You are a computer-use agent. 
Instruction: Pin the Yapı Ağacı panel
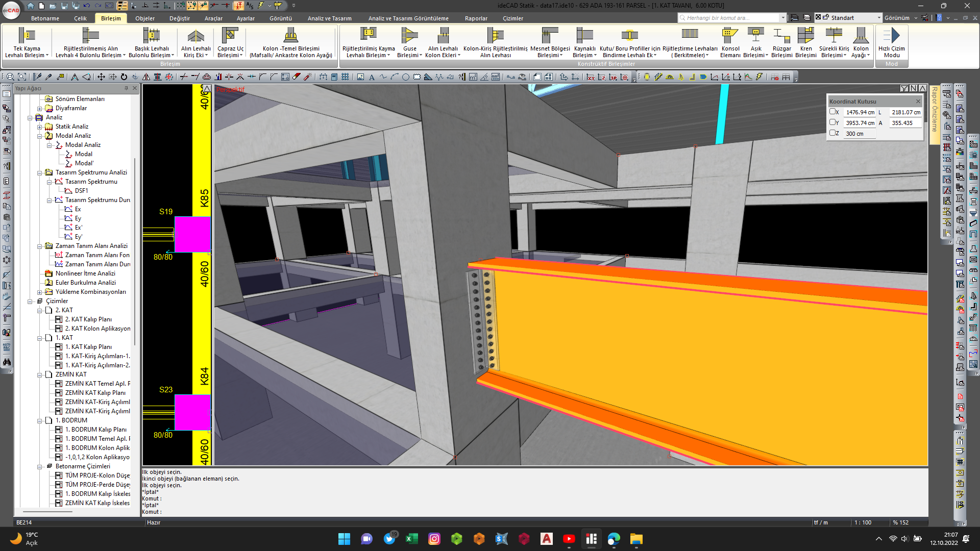point(126,88)
